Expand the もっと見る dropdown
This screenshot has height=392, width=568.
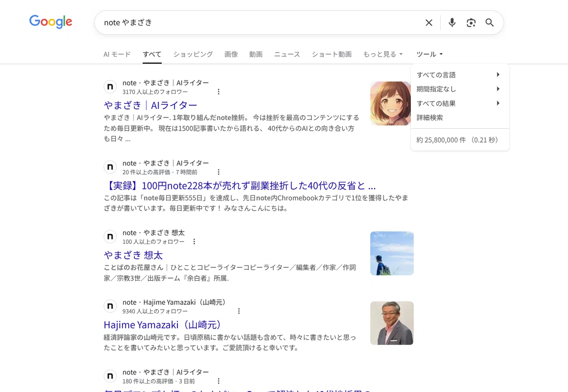coord(383,54)
